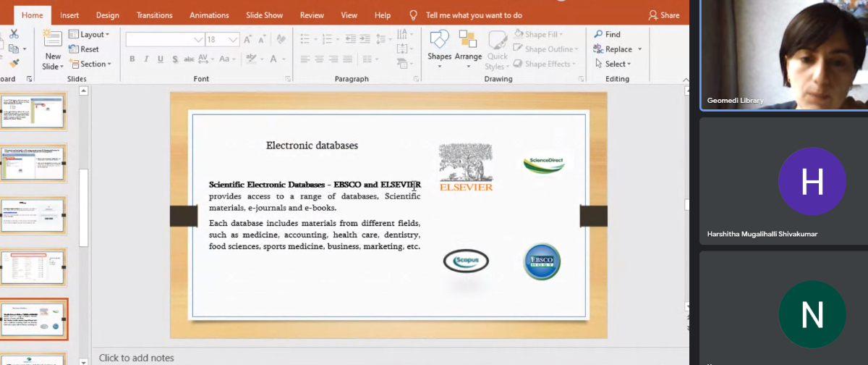This screenshot has height=365, width=868.
Task: Open the Animations tab
Action: pyautogui.click(x=208, y=14)
